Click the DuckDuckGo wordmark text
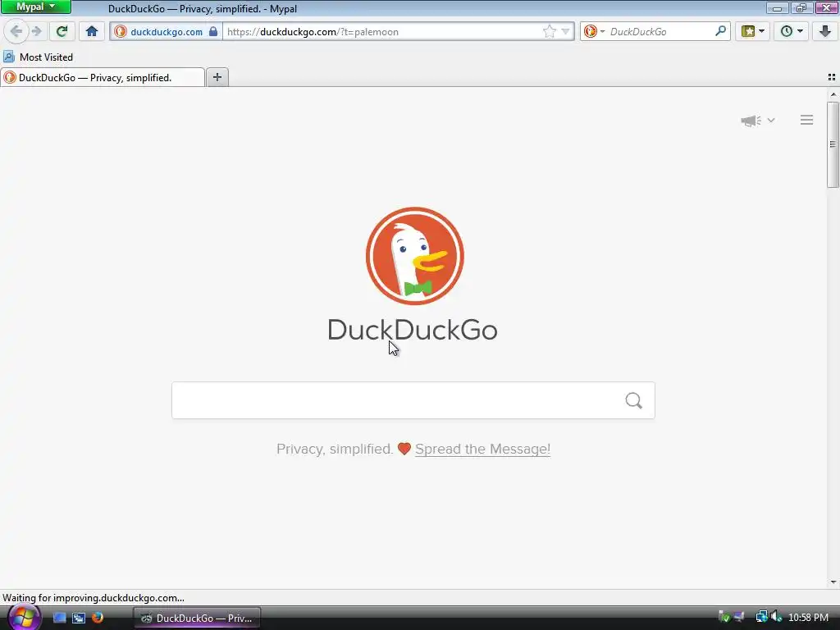The width and height of the screenshot is (840, 630). [413, 330]
